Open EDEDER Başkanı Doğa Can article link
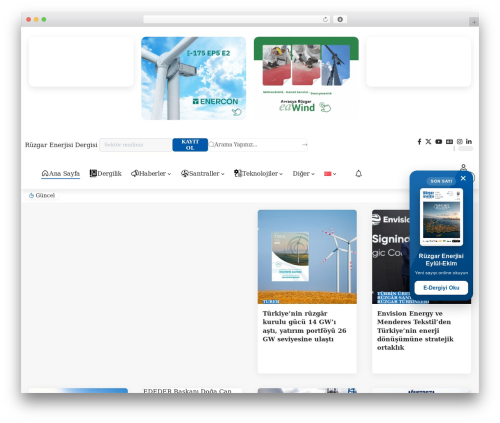500x423 pixels. [x=187, y=391]
